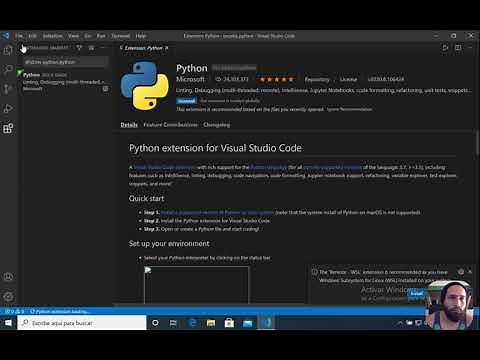Click the Task View icon on taskbar

(x=173, y=323)
